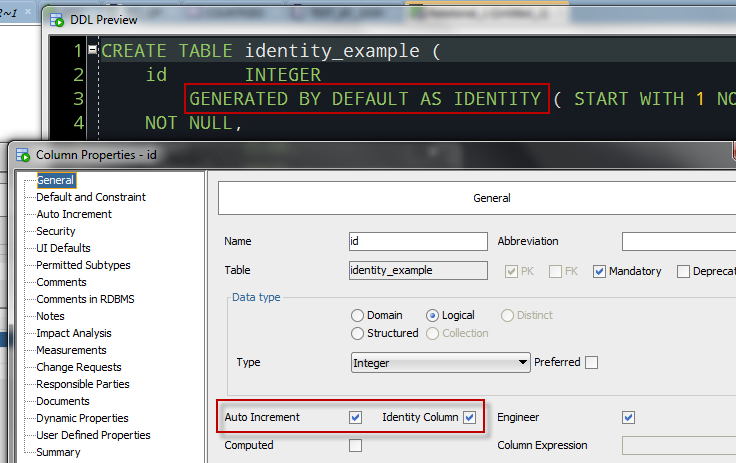Screen dimensions: 736x463
Task: Open User Defined Properties tree item
Action: [x=93, y=435]
